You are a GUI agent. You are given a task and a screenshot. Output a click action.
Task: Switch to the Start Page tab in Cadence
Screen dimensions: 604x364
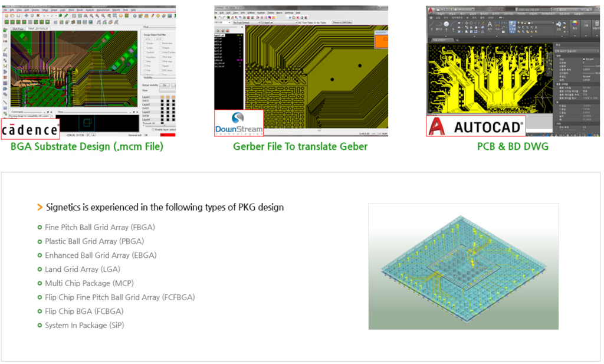pyautogui.click(x=18, y=28)
